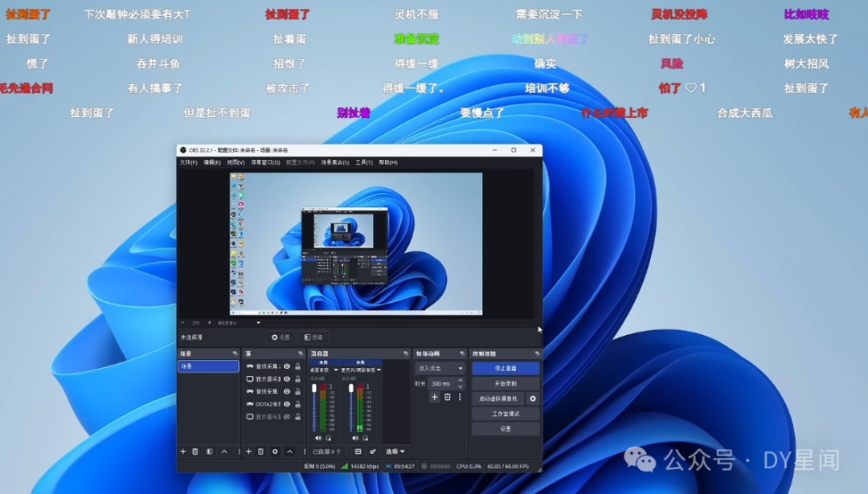The height and width of the screenshot is (494, 868).
Task: Zoom out the preview with the minus icon
Action: point(183,323)
